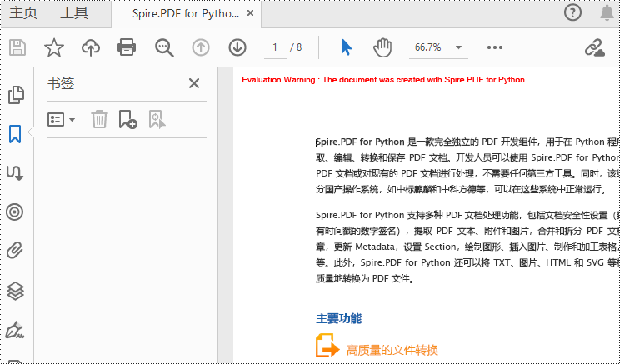Open the help question mark menu
The height and width of the screenshot is (364, 620).
click(x=572, y=13)
